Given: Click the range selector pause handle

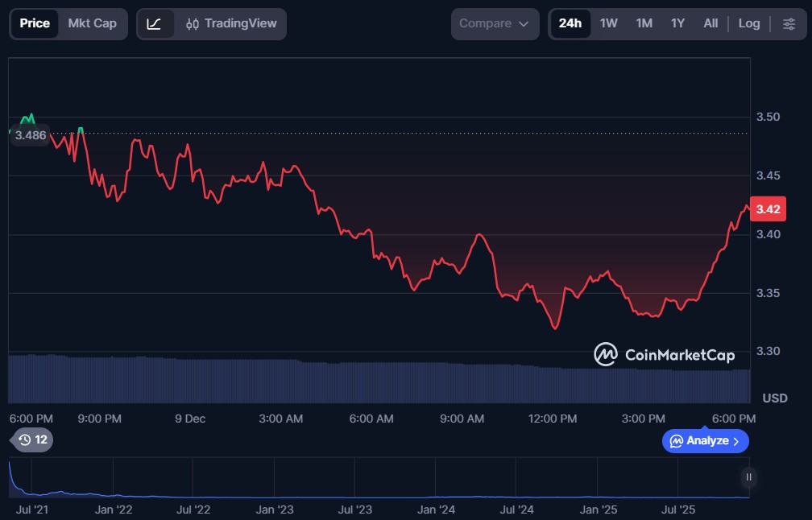Looking at the screenshot, I should 748,477.
